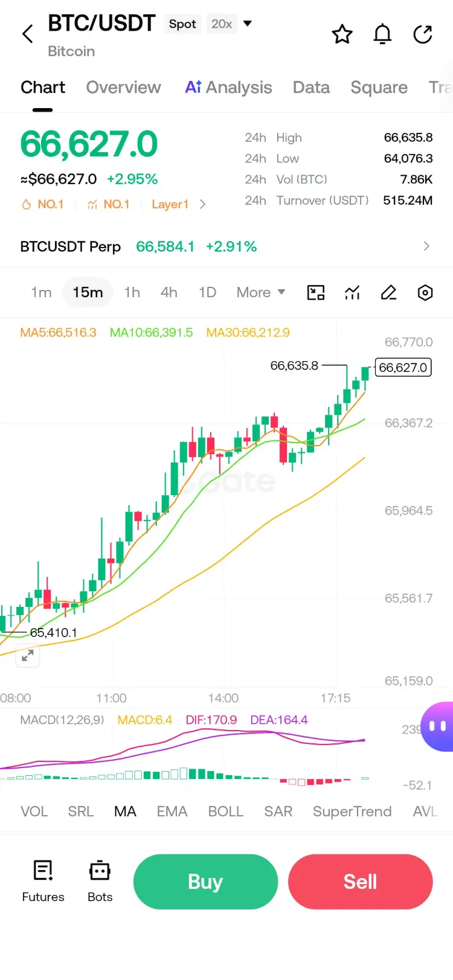Open Bots from bottom bar

coord(100,882)
